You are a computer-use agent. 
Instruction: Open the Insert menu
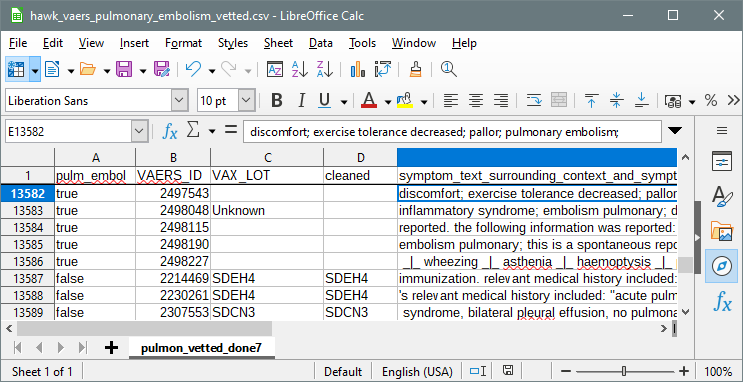pos(134,43)
